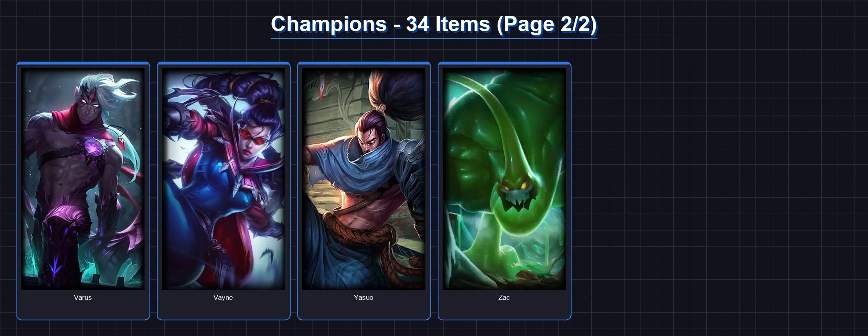Open the Vayne champion card image
Image resolution: width=868 pixels, height=336 pixels.
click(x=223, y=179)
